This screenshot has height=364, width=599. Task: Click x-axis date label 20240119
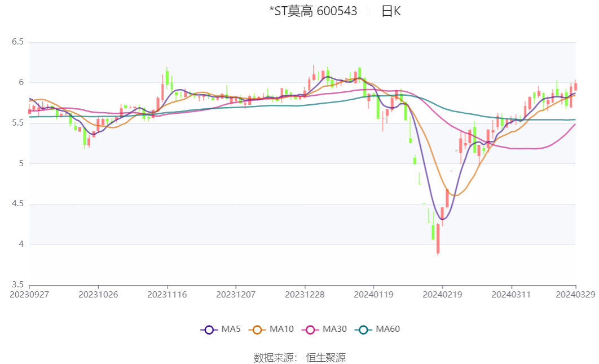[x=373, y=295]
